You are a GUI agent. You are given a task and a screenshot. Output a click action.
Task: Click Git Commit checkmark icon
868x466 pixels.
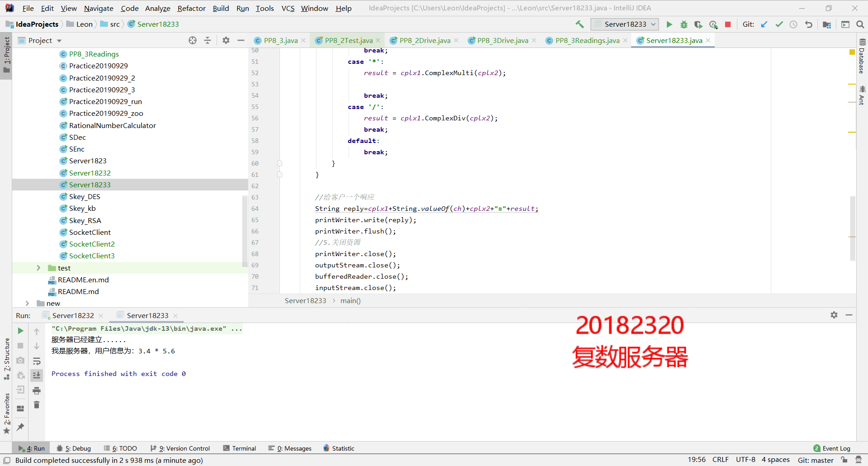(x=779, y=24)
